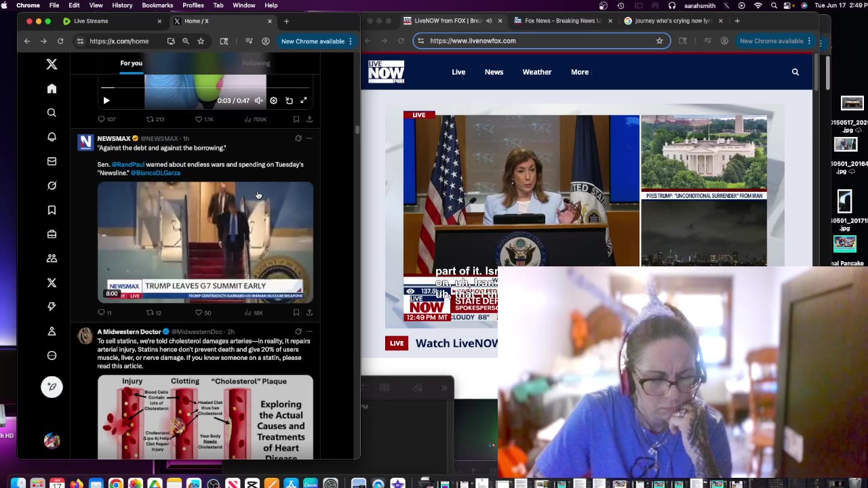Open the Profiles menu in menu bar
868x488 pixels.
click(193, 5)
